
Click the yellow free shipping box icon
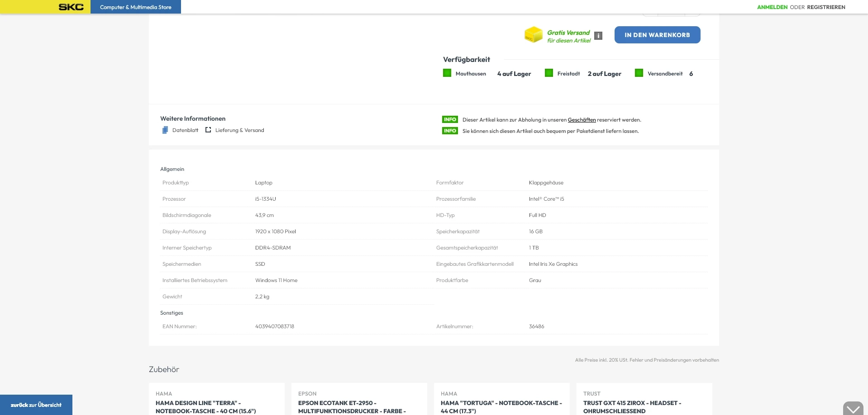(533, 35)
